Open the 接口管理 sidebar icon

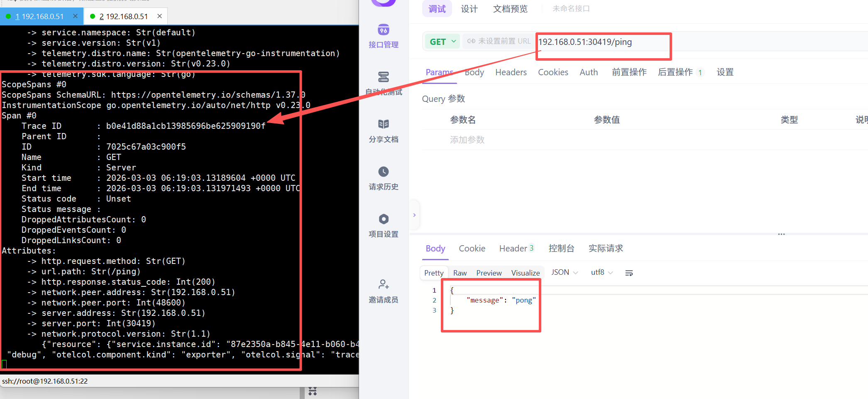[384, 30]
